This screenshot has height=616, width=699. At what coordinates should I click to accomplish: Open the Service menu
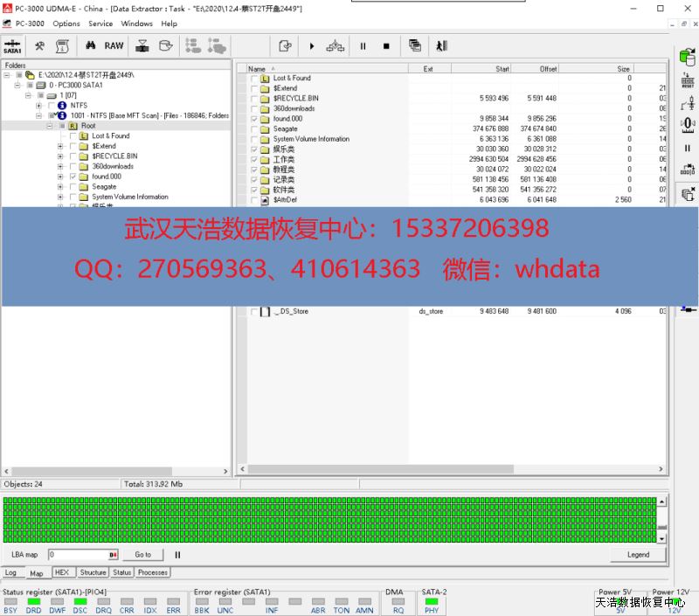100,24
